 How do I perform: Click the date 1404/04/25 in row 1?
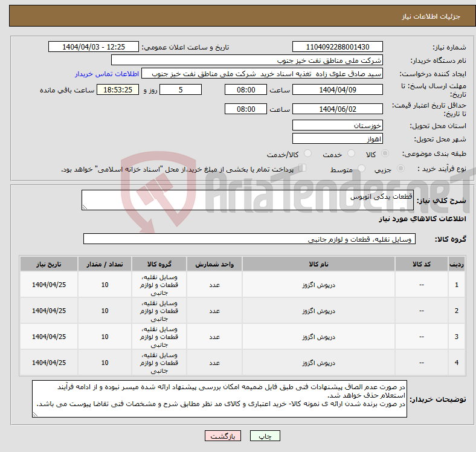coord(49,285)
